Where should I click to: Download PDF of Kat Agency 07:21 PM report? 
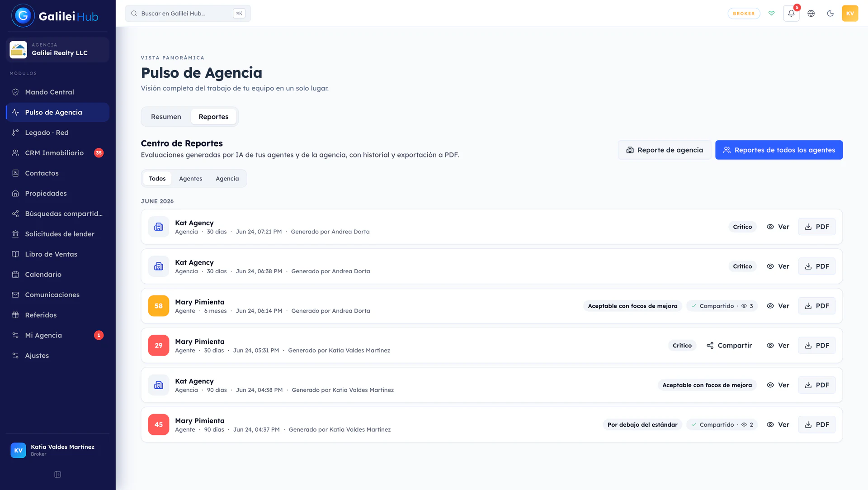tap(817, 227)
